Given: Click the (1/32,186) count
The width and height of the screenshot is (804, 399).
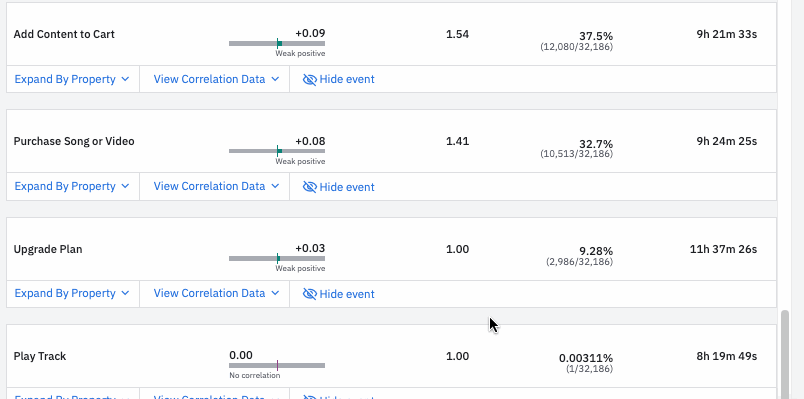Looking at the screenshot, I should coord(590,369).
